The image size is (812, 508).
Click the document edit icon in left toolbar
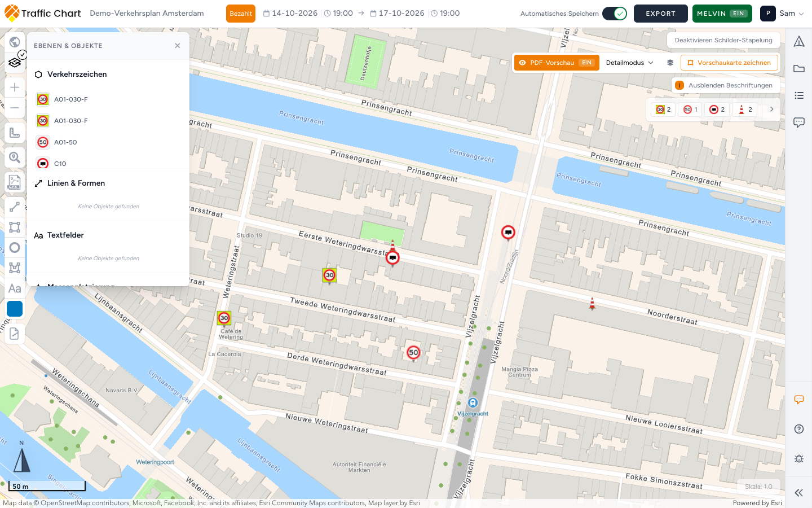coord(15,334)
